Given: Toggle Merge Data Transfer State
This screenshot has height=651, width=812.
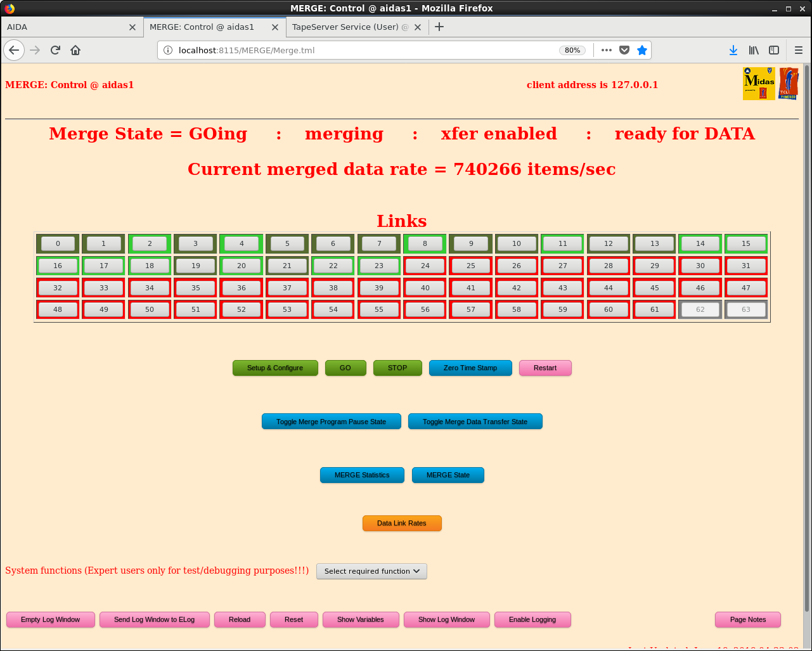Looking at the screenshot, I should pos(475,422).
